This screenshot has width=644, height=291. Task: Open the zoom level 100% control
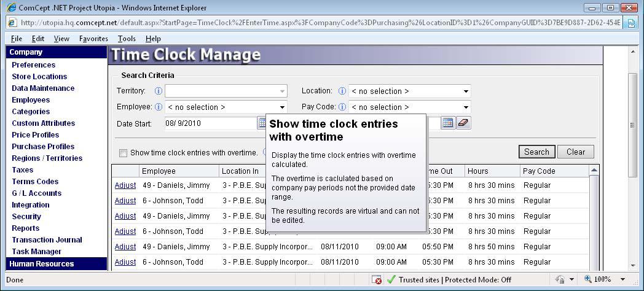pos(601,280)
